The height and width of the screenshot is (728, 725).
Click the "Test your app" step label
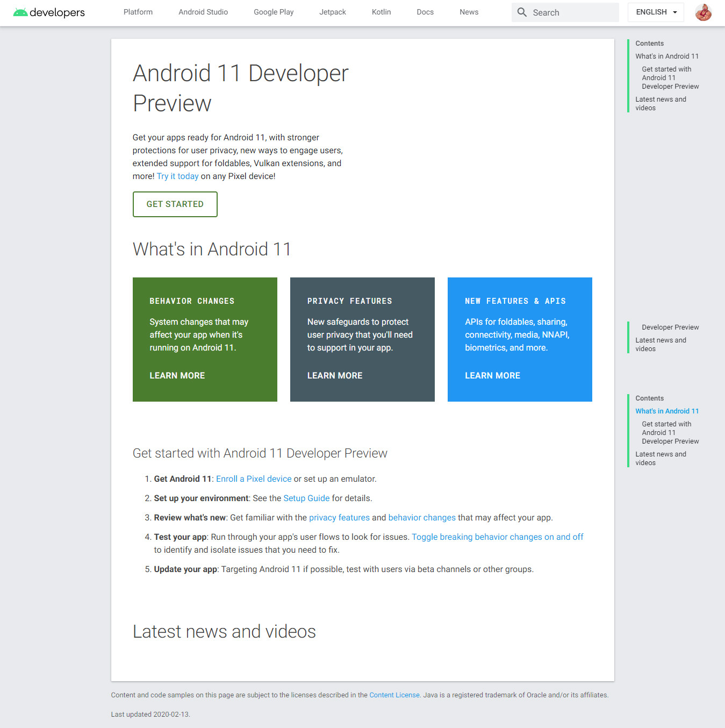tap(180, 537)
